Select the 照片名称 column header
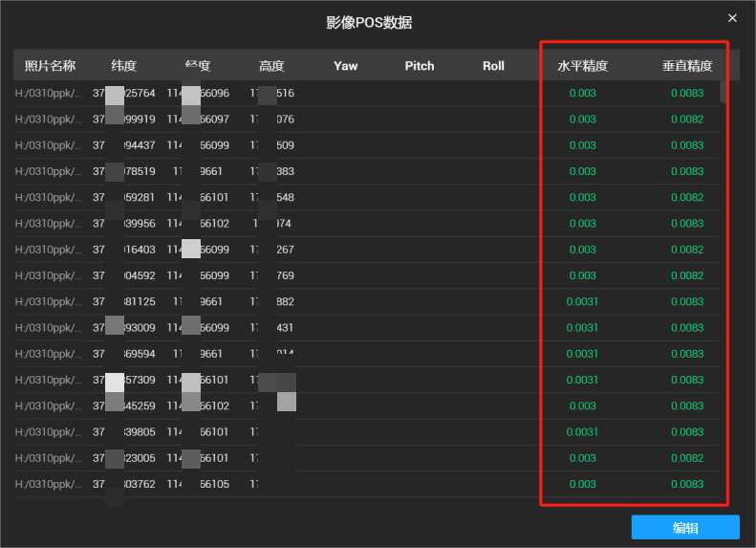 (x=50, y=66)
